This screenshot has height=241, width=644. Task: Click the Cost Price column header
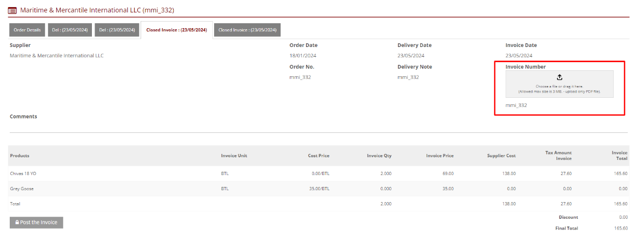coord(318,156)
